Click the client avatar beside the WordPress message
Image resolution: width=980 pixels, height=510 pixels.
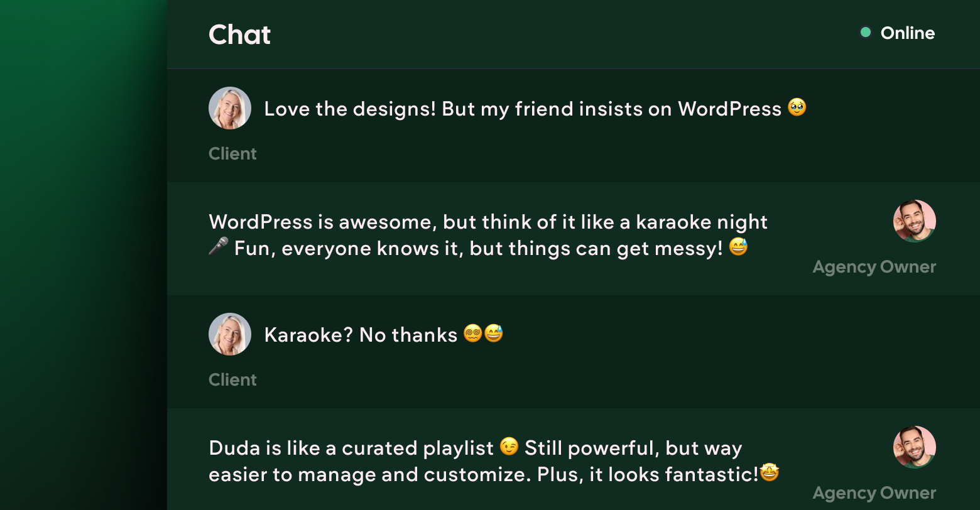click(230, 108)
